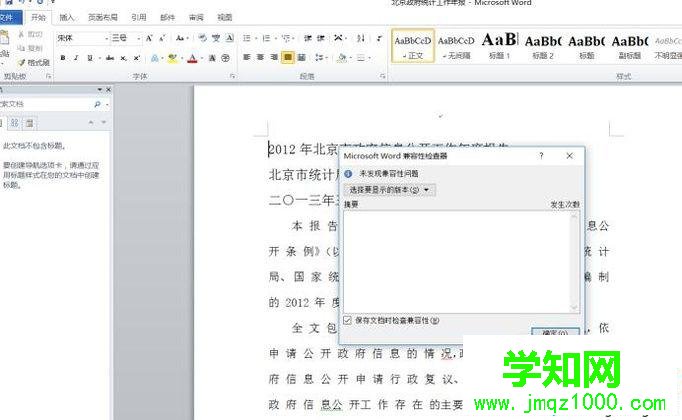Switch to the Home ribbon tab
This screenshot has height=420, width=682.
click(38, 17)
